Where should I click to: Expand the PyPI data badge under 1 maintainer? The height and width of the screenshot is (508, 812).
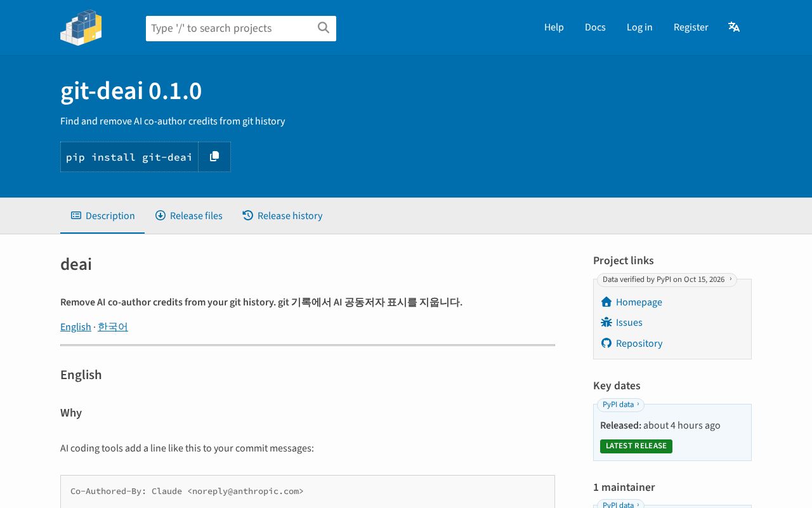[620, 504]
